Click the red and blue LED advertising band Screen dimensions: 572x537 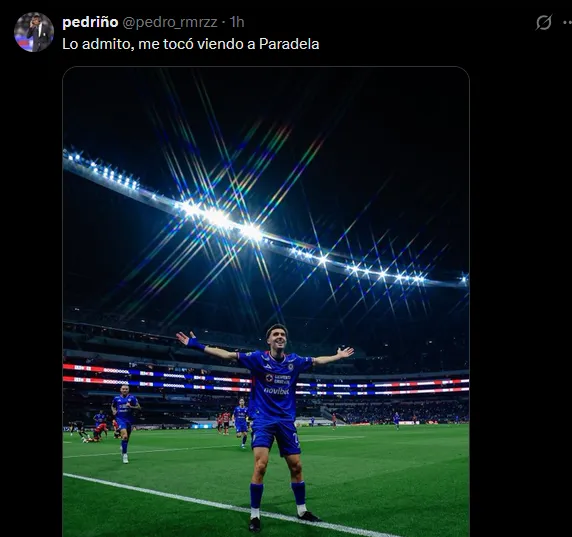pyautogui.click(x=266, y=379)
